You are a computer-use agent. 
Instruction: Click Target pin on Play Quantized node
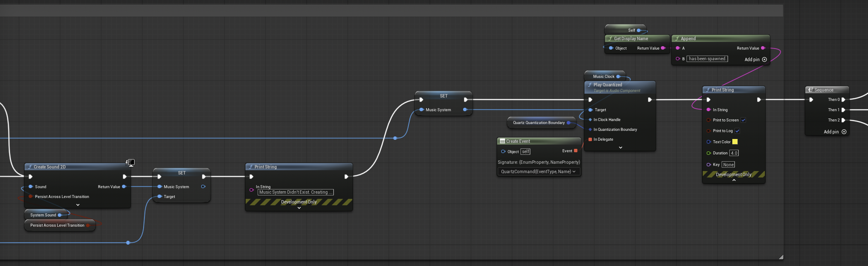click(x=591, y=110)
